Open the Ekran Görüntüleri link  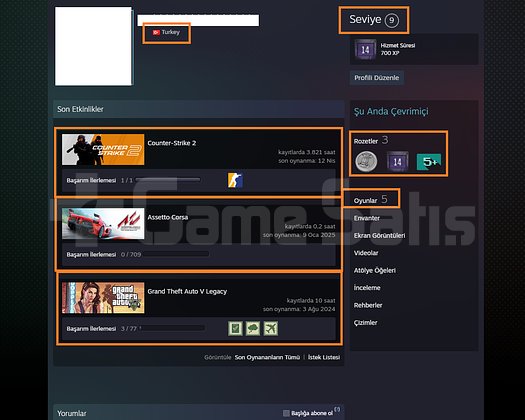pos(379,235)
